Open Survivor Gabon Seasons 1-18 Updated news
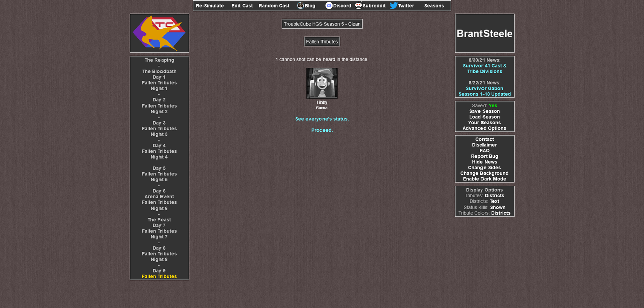 tap(485, 91)
